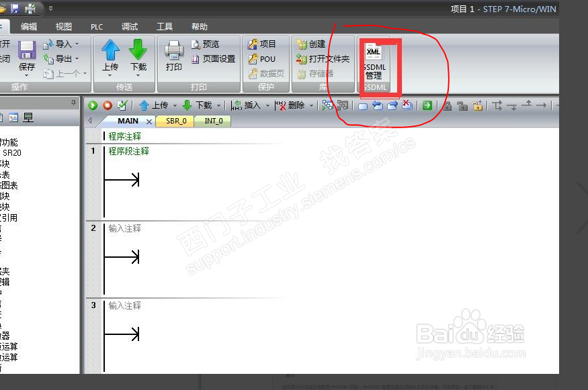Switch to the PLC ribbon tab
This screenshot has width=588, height=390.
[x=97, y=27]
